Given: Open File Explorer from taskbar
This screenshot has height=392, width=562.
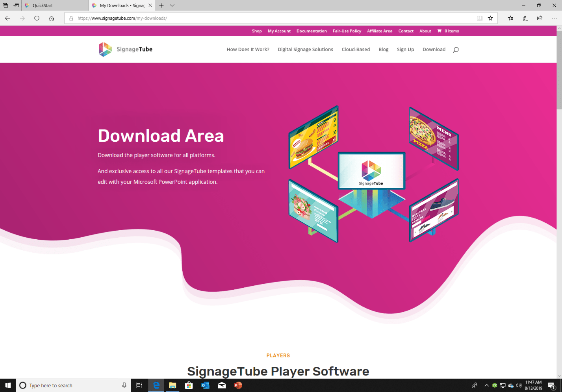Looking at the screenshot, I should click(x=172, y=385).
